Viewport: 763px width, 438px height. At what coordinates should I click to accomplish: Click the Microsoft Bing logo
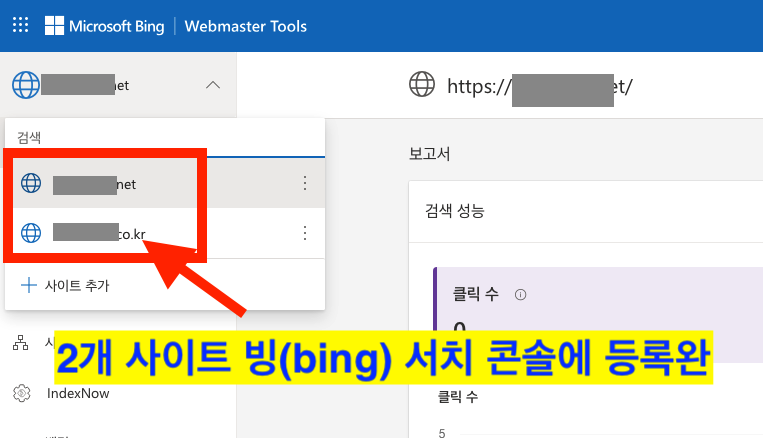105,26
